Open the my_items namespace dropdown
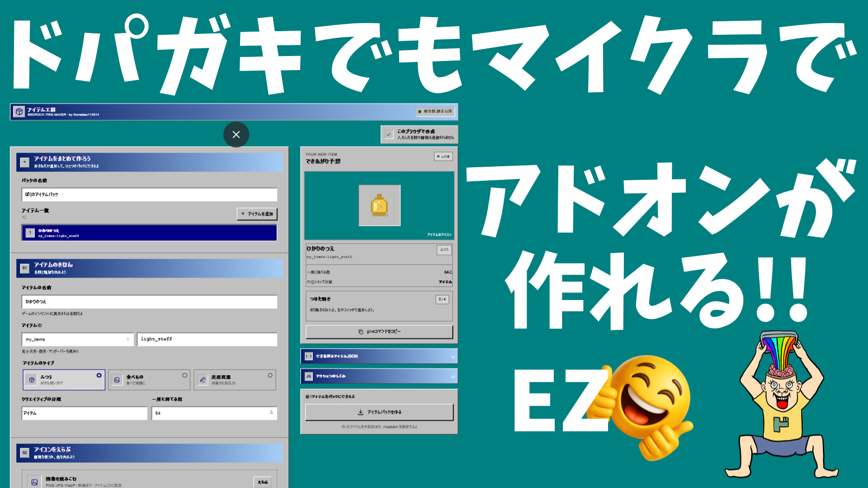 click(x=78, y=339)
